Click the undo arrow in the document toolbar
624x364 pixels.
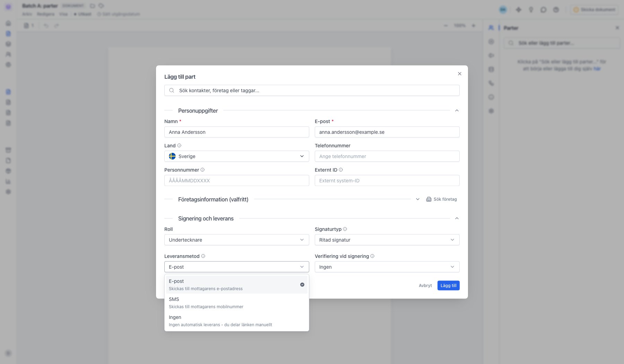point(46,26)
